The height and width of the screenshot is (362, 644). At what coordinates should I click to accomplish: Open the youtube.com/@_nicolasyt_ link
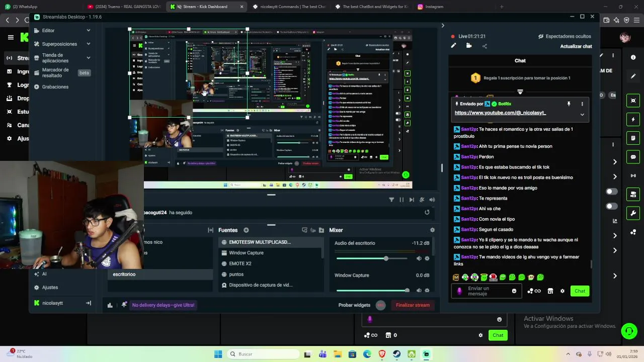(500, 113)
